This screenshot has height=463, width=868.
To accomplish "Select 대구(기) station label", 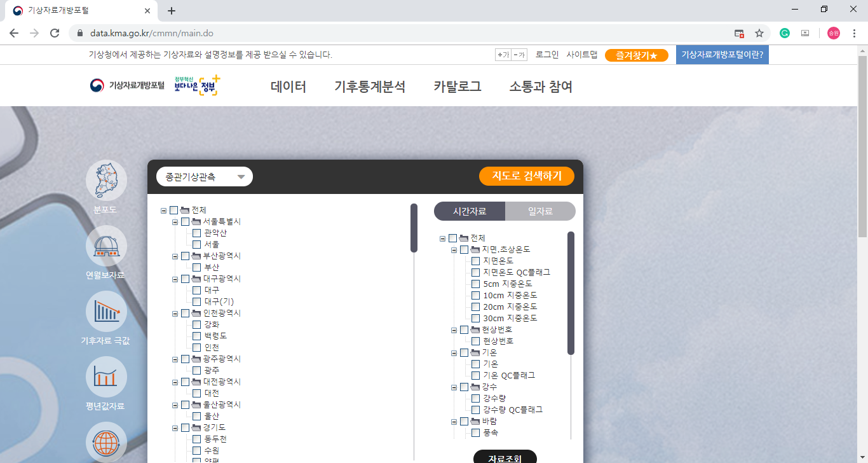I will click(x=219, y=301).
